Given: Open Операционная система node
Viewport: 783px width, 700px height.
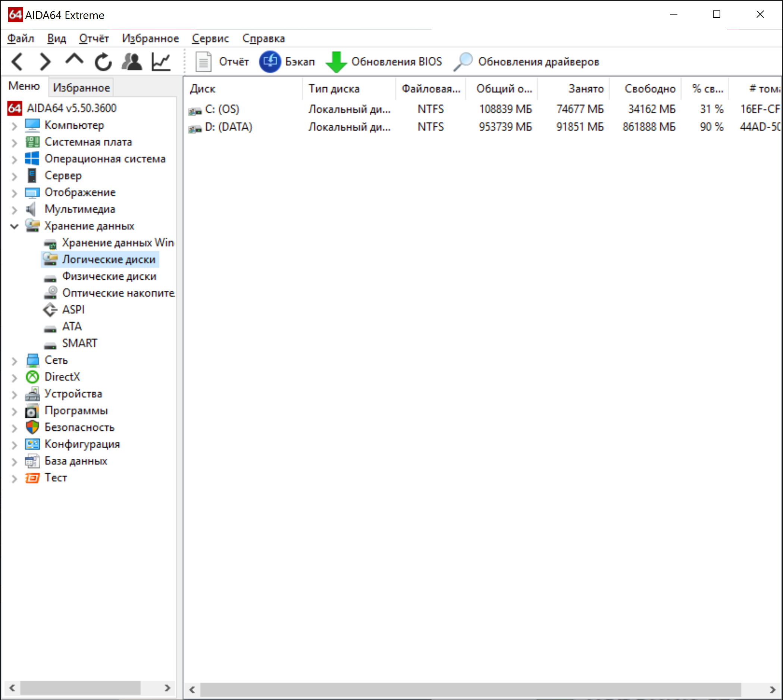Looking at the screenshot, I should click(105, 159).
